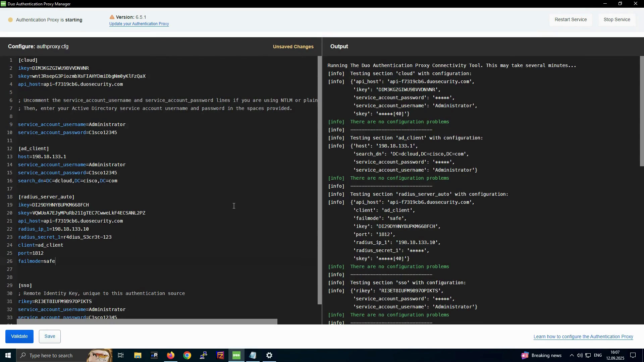The height and width of the screenshot is (362, 644).
Task: Click the editor horizontal scrollbar
Action: [147, 322]
